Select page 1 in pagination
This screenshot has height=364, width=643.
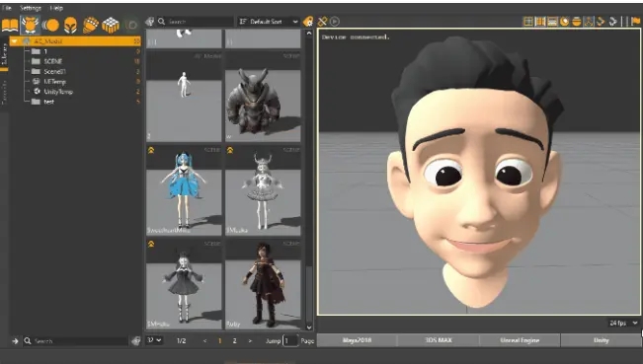point(220,340)
